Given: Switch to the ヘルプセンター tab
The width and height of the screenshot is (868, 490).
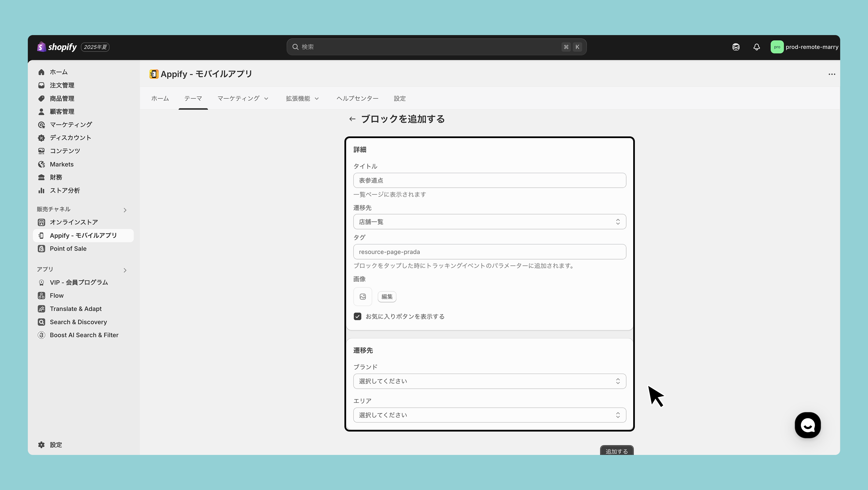Looking at the screenshot, I should (357, 99).
